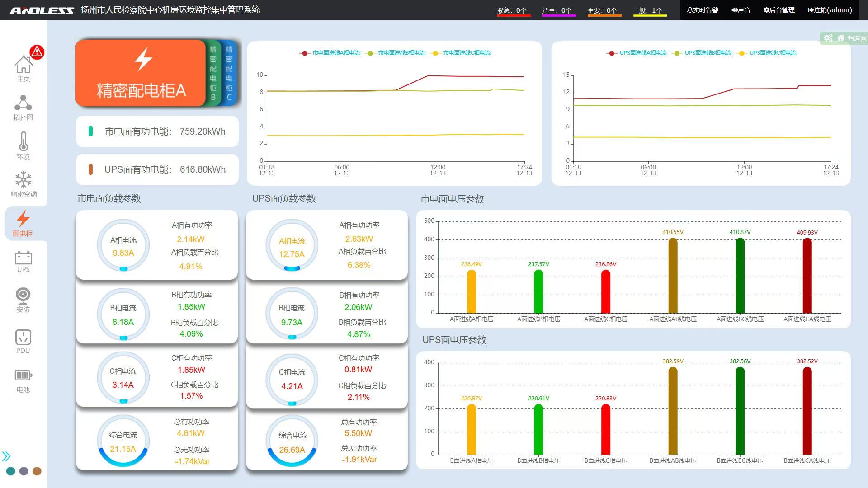868x488 pixels.
Task: Open 实时告警 real-time alarms
Action: [x=703, y=10]
